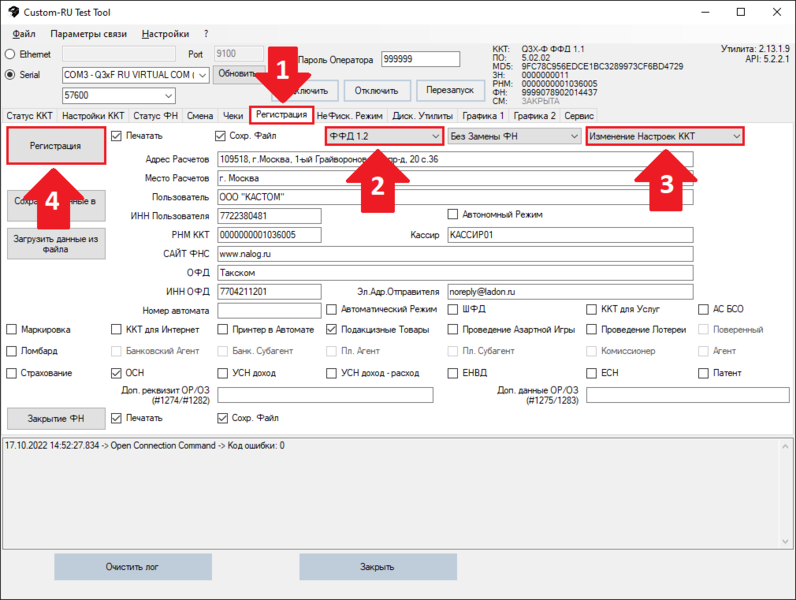Click the Перезапуск button

451,90
